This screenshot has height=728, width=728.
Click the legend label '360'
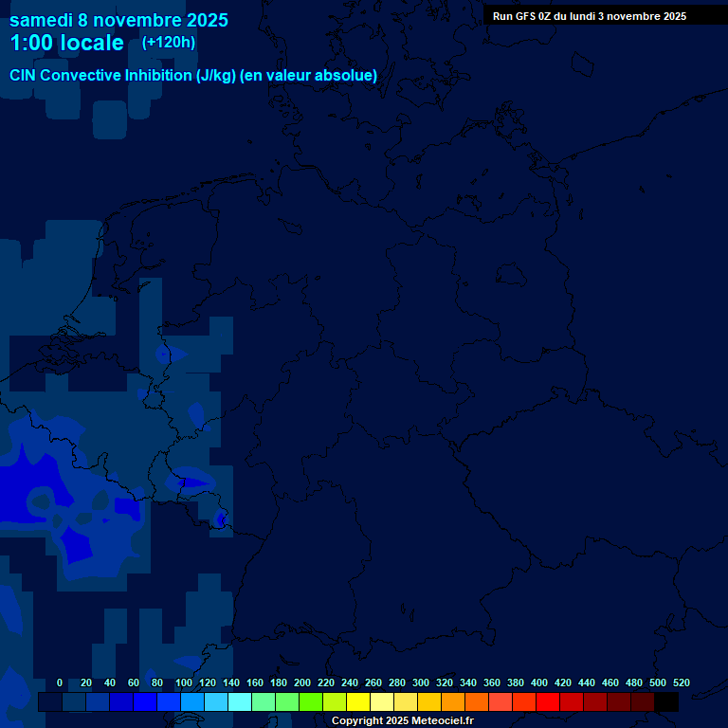[x=492, y=682]
